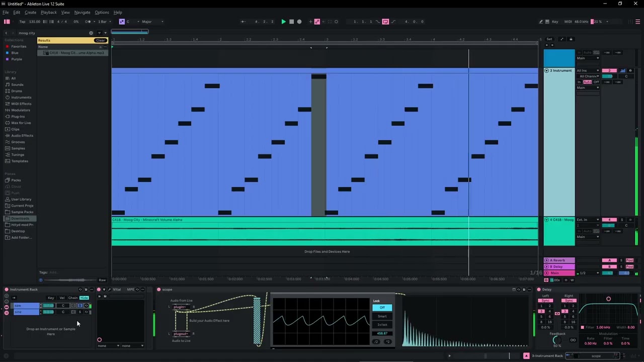Click Hot-Swap icon on Instrument Rack
This screenshot has width=644, height=362.
[x=80, y=290]
